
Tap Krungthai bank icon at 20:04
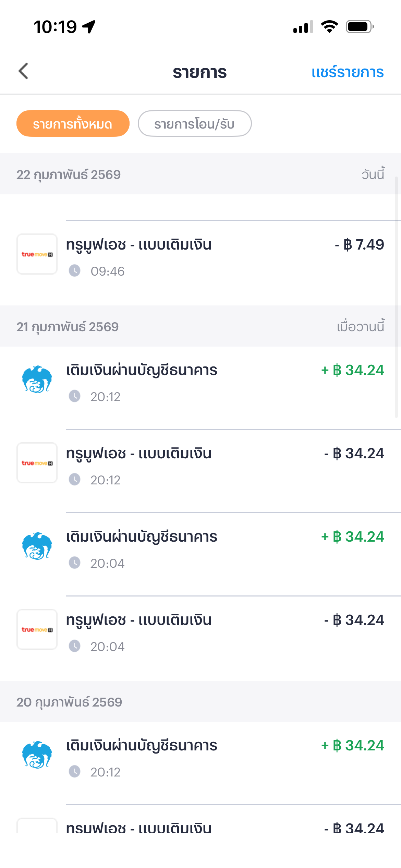click(37, 546)
